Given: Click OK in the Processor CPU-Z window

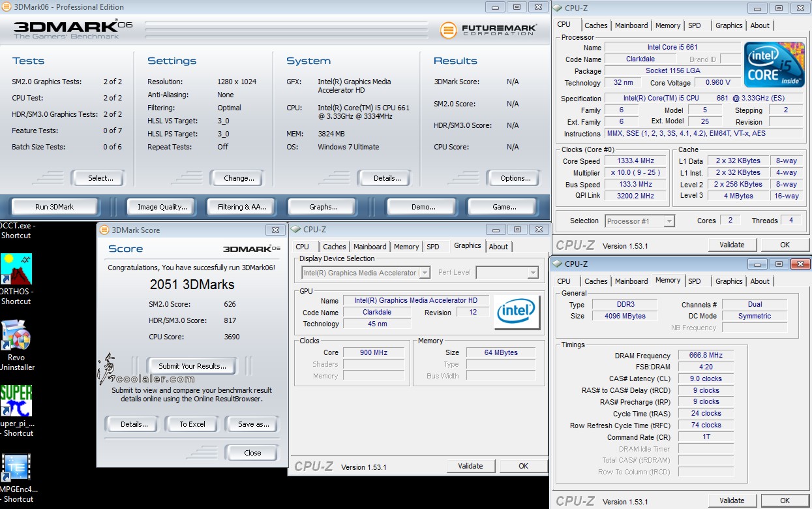Looking at the screenshot, I should [785, 245].
